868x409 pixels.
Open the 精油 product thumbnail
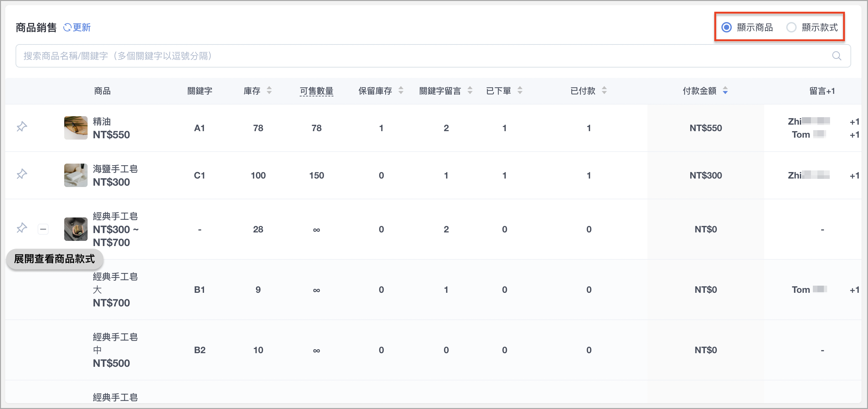pyautogui.click(x=76, y=128)
